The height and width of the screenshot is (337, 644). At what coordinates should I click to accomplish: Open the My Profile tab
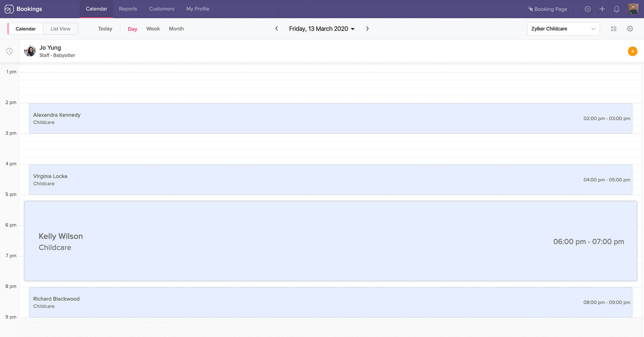point(198,9)
